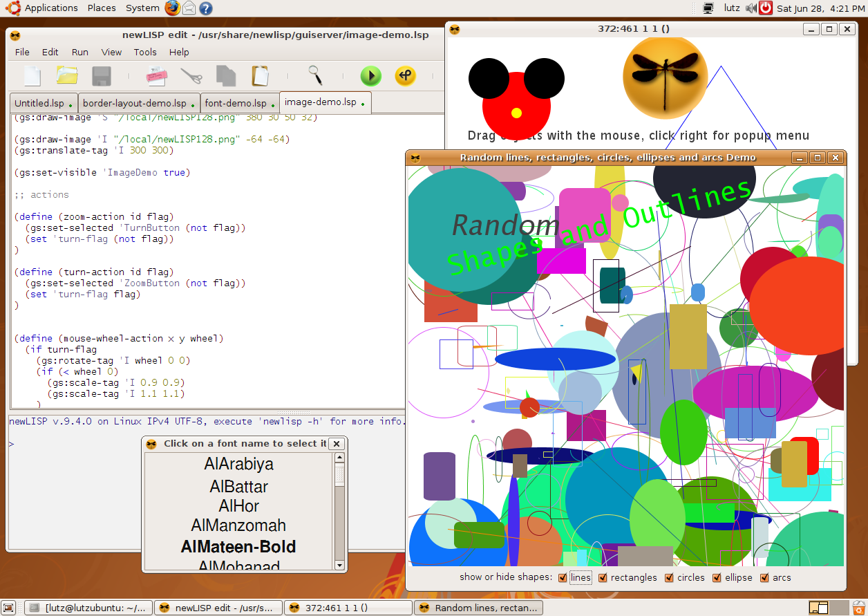Image resolution: width=868 pixels, height=616 pixels.
Task: Open find using the magnifying glass icon
Action: pos(315,75)
